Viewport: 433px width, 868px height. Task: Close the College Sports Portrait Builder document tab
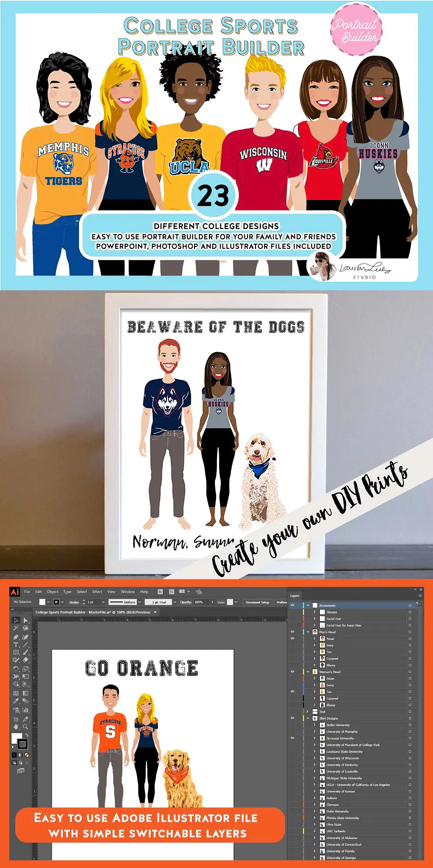155,612
